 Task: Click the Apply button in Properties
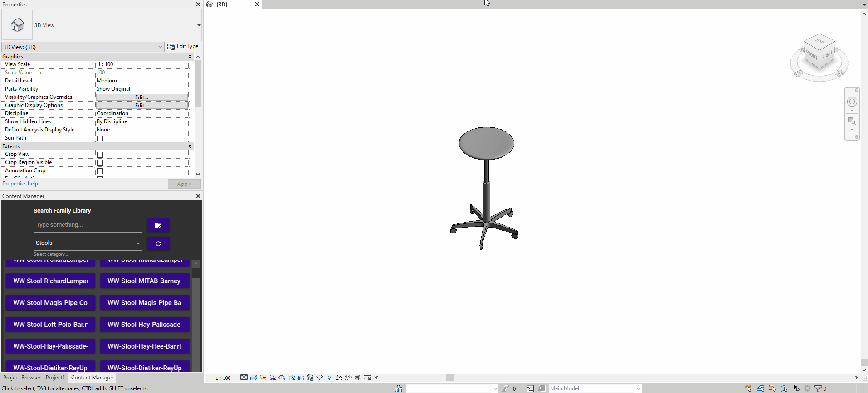184,184
